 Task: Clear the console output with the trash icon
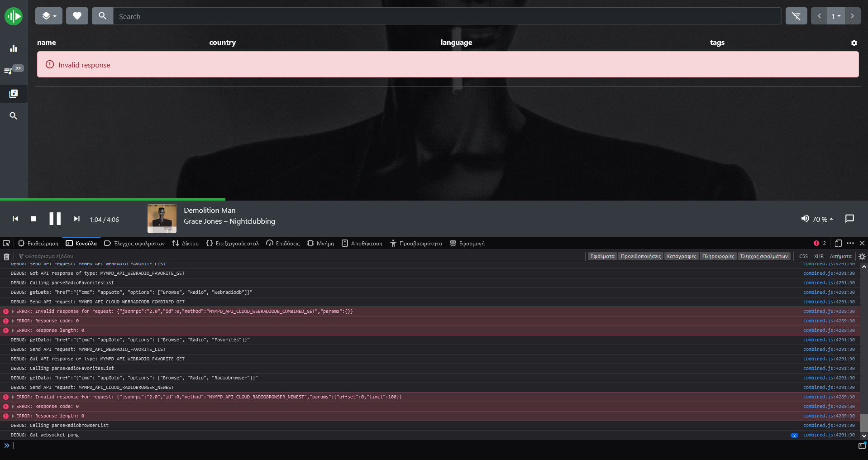click(6, 256)
